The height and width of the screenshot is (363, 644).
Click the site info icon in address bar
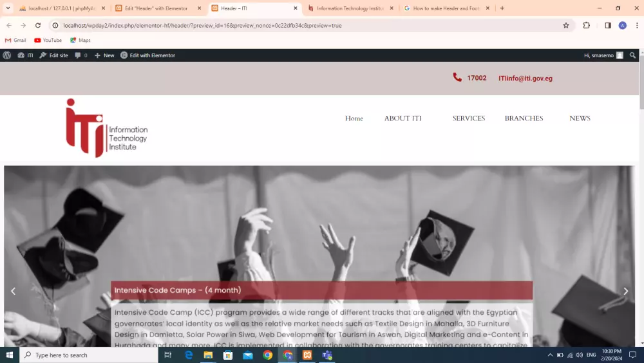[55, 26]
